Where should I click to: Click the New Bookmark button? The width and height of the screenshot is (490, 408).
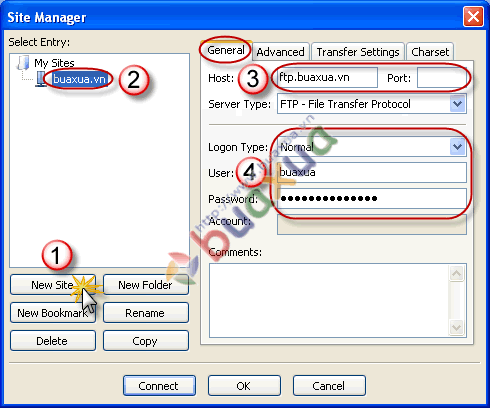pos(53,313)
